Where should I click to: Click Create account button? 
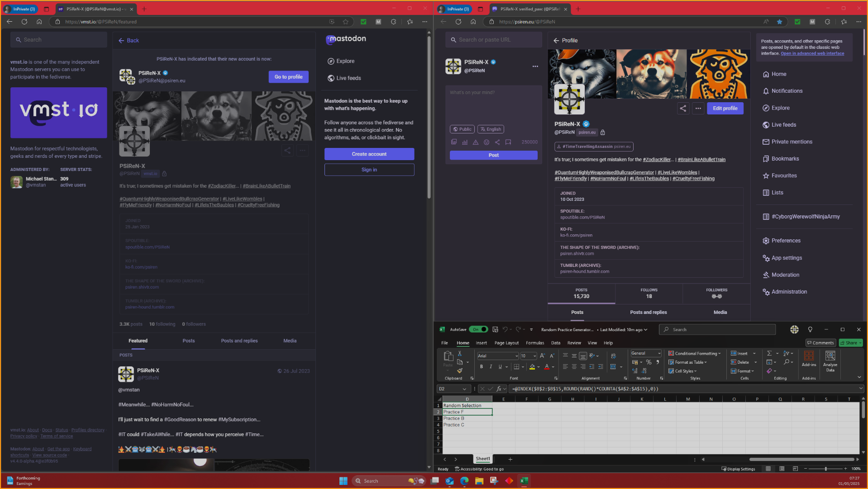(369, 154)
